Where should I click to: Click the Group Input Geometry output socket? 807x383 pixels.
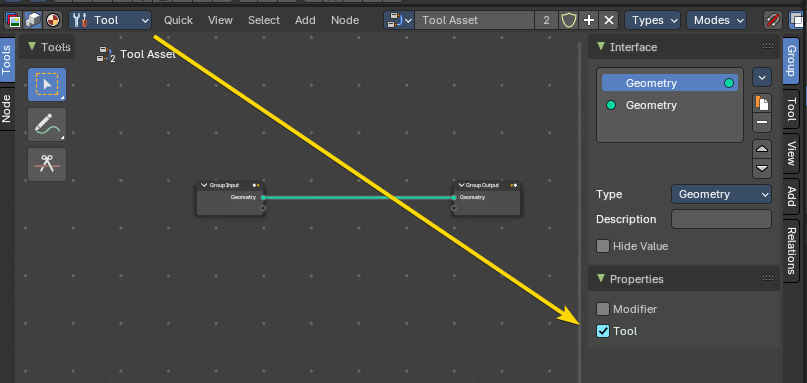(x=263, y=197)
